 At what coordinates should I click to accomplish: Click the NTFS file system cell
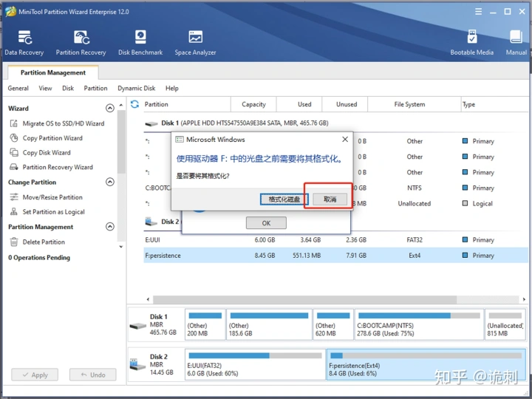pos(415,188)
